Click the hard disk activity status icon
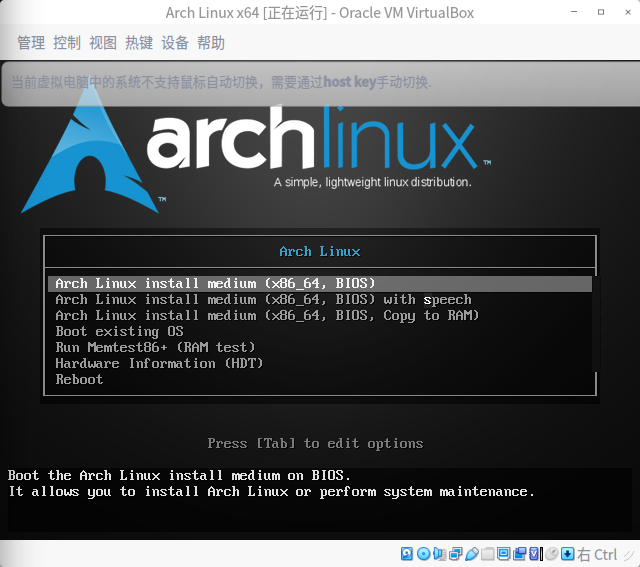Screen dimensions: 640x567 (407, 554)
